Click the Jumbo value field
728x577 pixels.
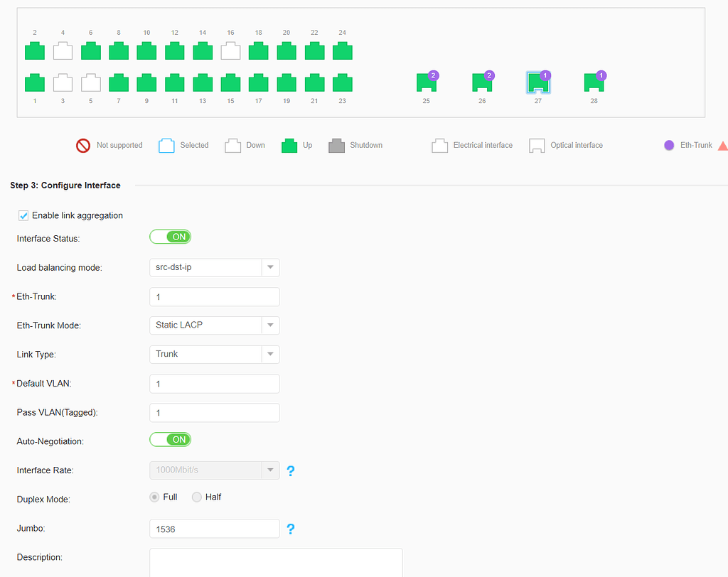click(x=214, y=528)
